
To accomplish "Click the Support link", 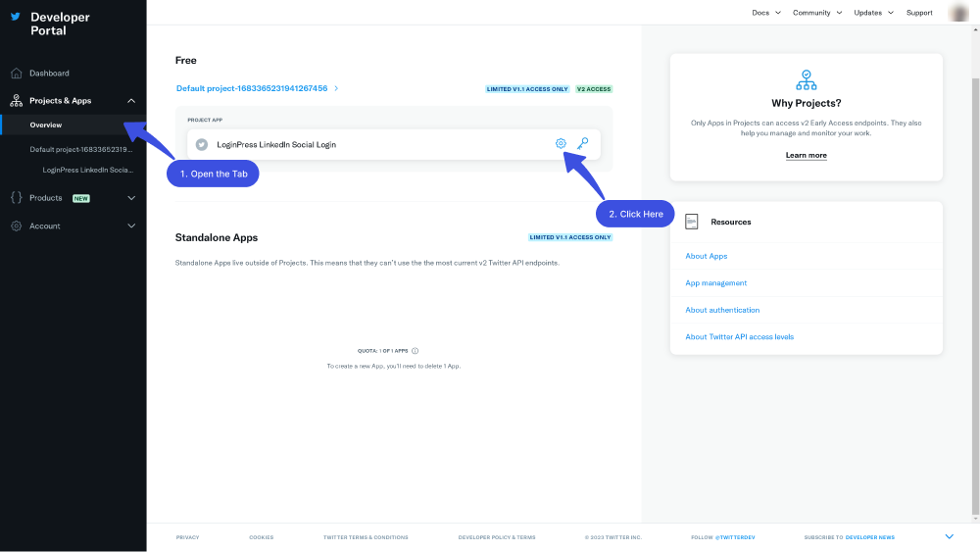I will pyautogui.click(x=919, y=13).
